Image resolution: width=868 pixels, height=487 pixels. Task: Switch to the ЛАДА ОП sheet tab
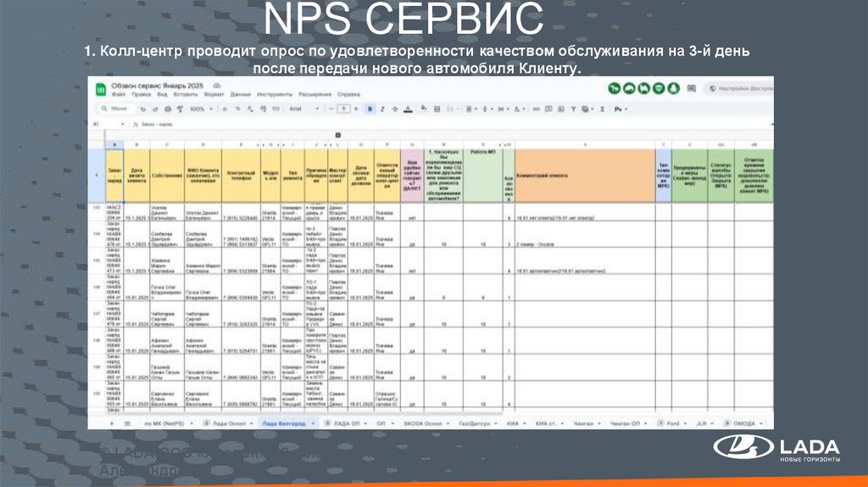coord(346,423)
